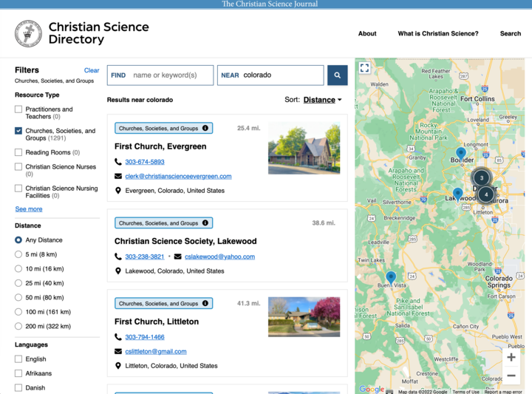Open First Church, Evergreen photo thumbnail
Screen dimensions: 532x394
[304, 148]
